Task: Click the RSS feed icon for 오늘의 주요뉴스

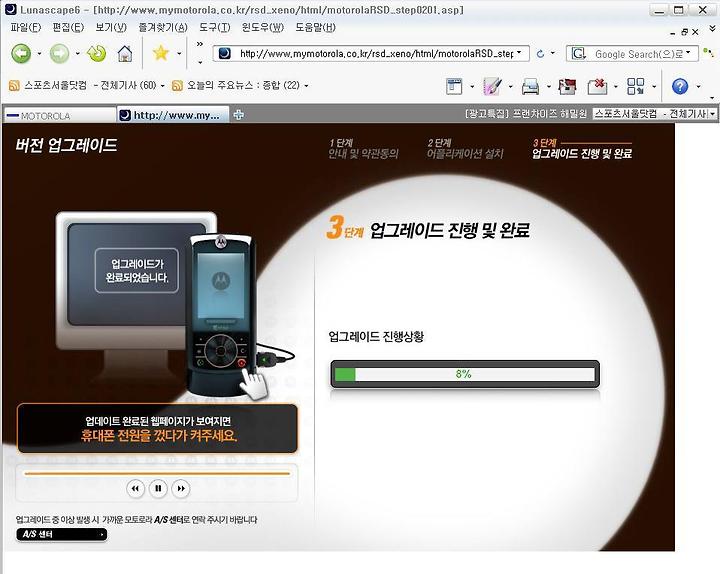Action: click(177, 85)
